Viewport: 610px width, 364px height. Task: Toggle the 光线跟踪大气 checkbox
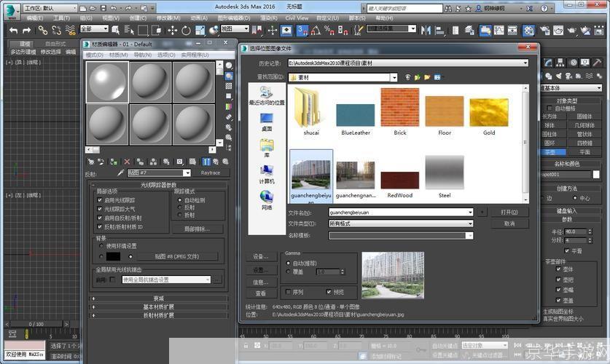point(100,209)
